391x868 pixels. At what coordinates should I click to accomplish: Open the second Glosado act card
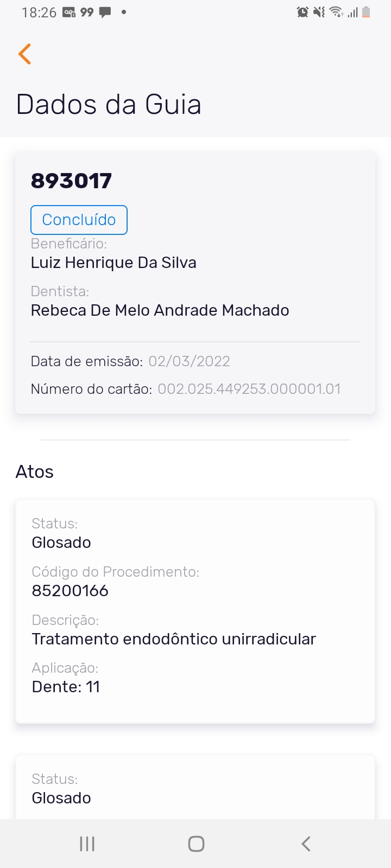(195, 789)
